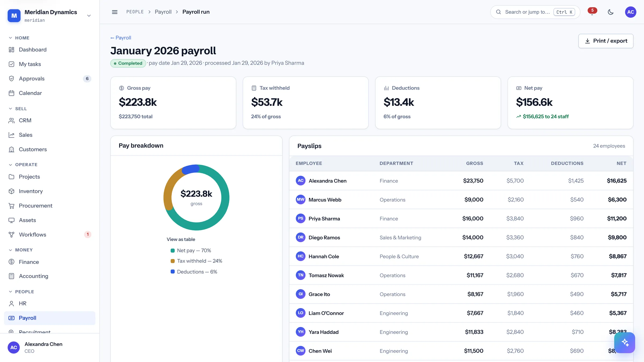
Task: Open the Meridian Dynamics workspace switcher chevron
Action: [89, 16]
